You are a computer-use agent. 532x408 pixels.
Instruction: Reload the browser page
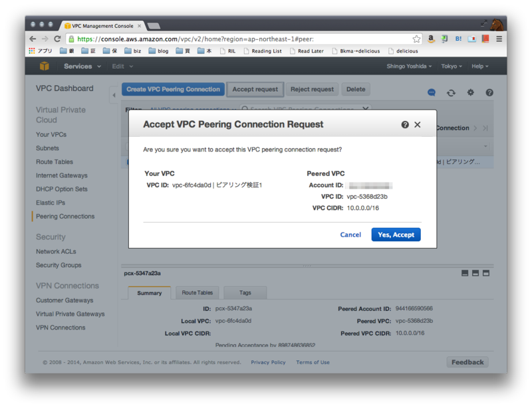(57, 39)
